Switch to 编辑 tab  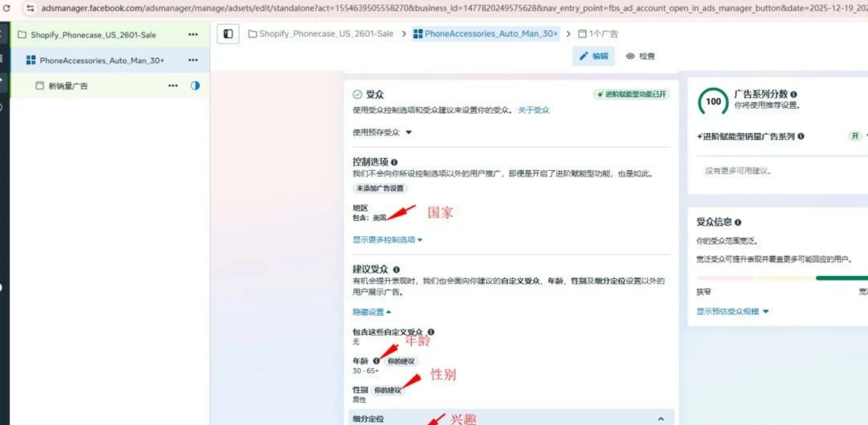[593, 56]
